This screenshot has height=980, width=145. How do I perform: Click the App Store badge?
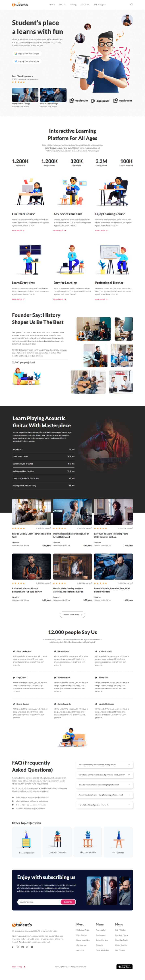coord(125,966)
